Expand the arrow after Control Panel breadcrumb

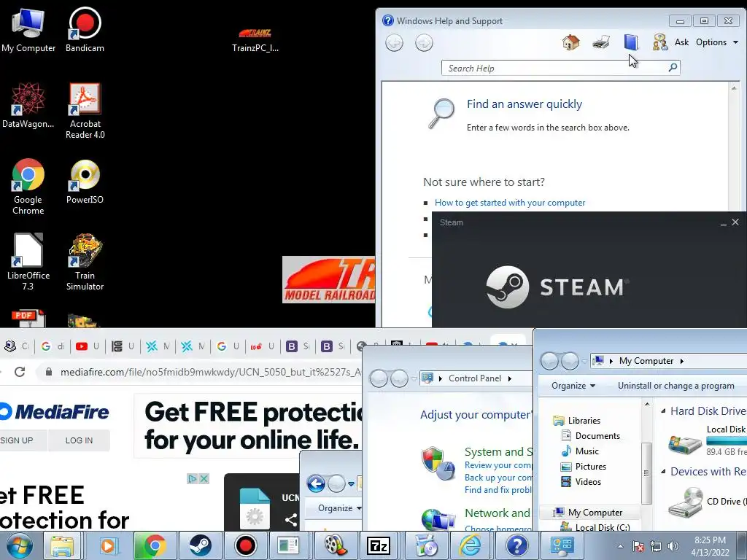click(x=510, y=378)
